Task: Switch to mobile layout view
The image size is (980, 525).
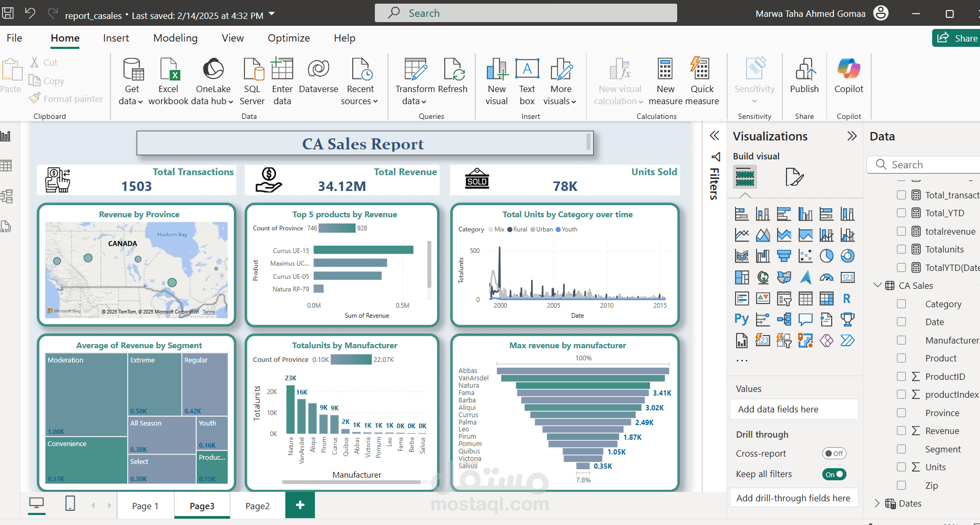Action: coord(70,504)
